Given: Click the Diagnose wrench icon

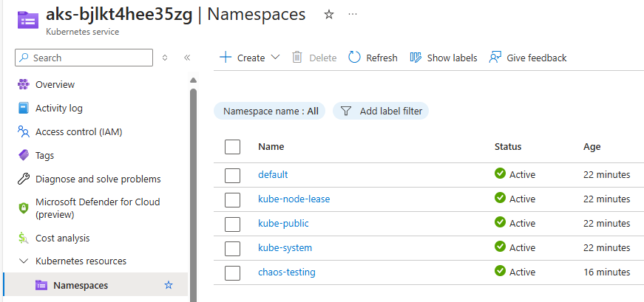Looking at the screenshot, I should [24, 179].
